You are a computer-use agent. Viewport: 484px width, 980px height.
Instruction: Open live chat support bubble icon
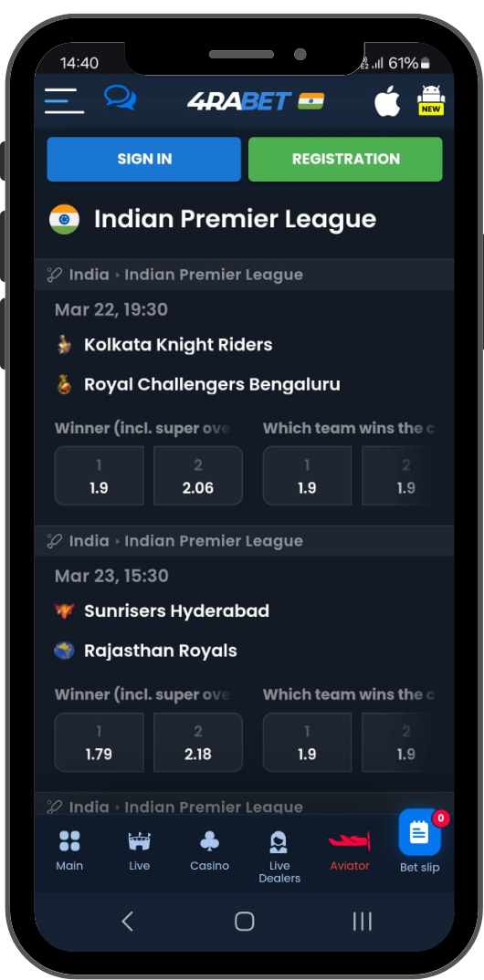120,98
